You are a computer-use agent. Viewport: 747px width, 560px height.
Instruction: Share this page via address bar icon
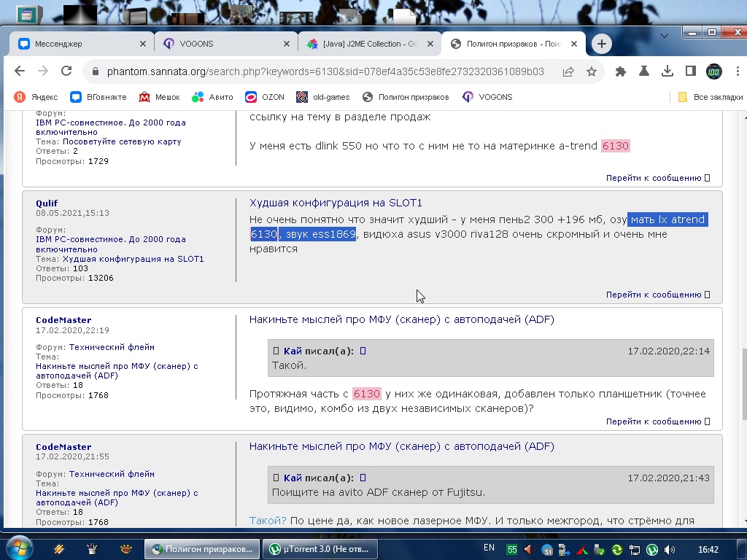click(x=568, y=71)
